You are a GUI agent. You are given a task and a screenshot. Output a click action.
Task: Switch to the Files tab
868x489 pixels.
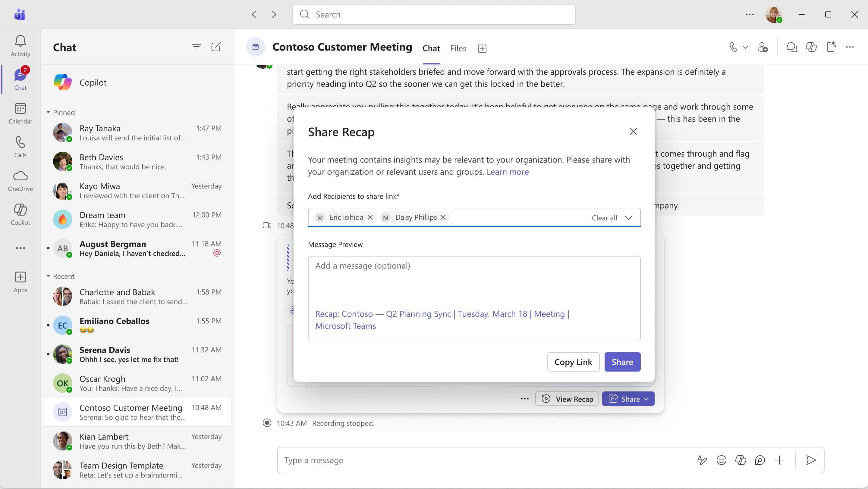coord(458,48)
